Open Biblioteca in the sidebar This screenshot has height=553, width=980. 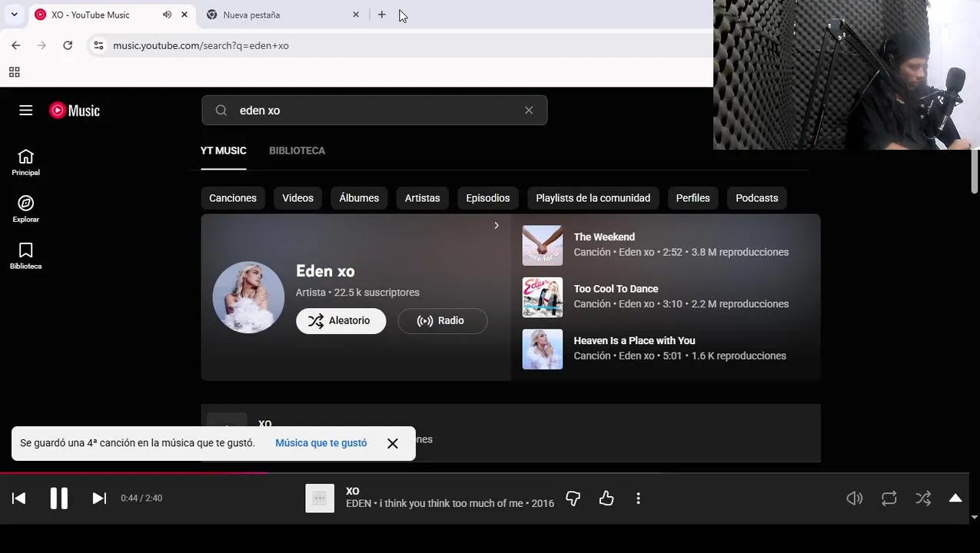point(25,257)
